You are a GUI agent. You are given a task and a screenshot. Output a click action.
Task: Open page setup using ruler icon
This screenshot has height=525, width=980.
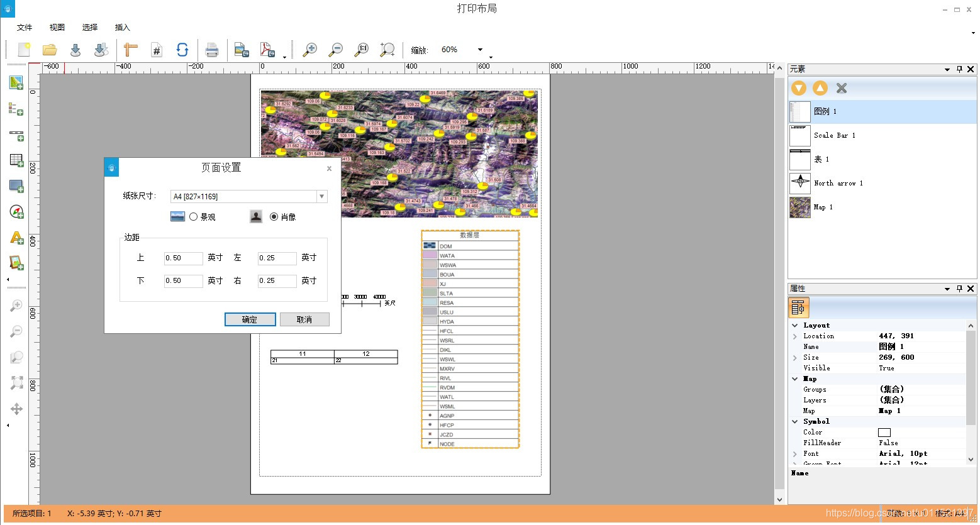pos(131,50)
